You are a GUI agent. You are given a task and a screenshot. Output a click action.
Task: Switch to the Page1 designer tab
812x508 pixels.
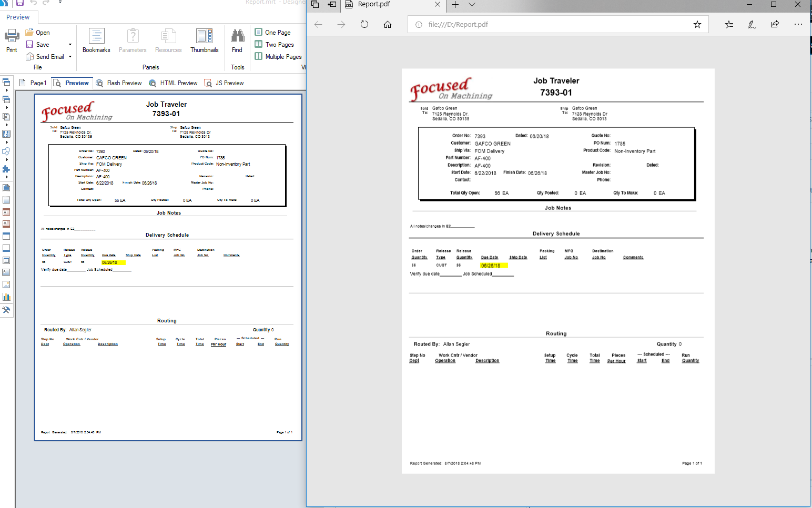[33, 83]
